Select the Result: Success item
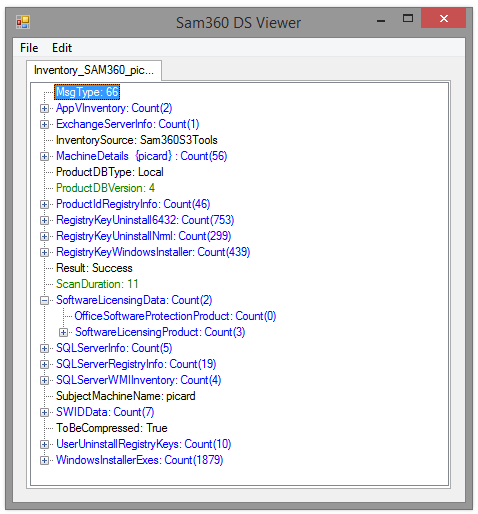Screen dimensions: 478x514 tap(94, 268)
